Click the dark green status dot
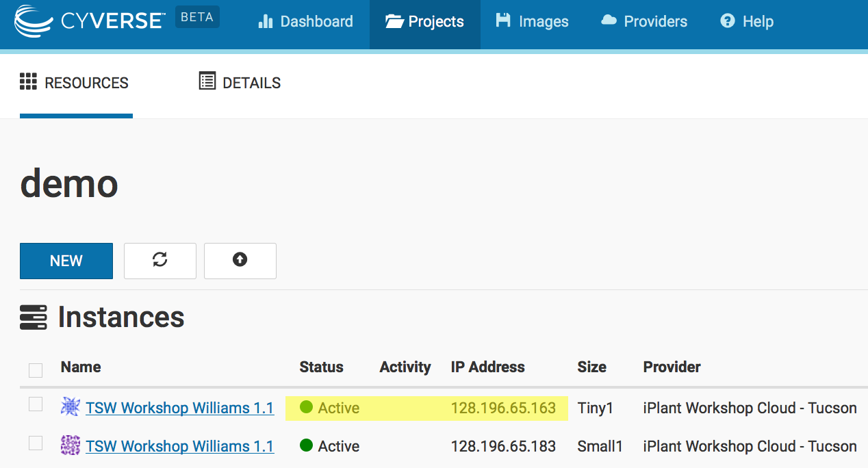Viewport: 868px width, 468px height. tap(306, 445)
